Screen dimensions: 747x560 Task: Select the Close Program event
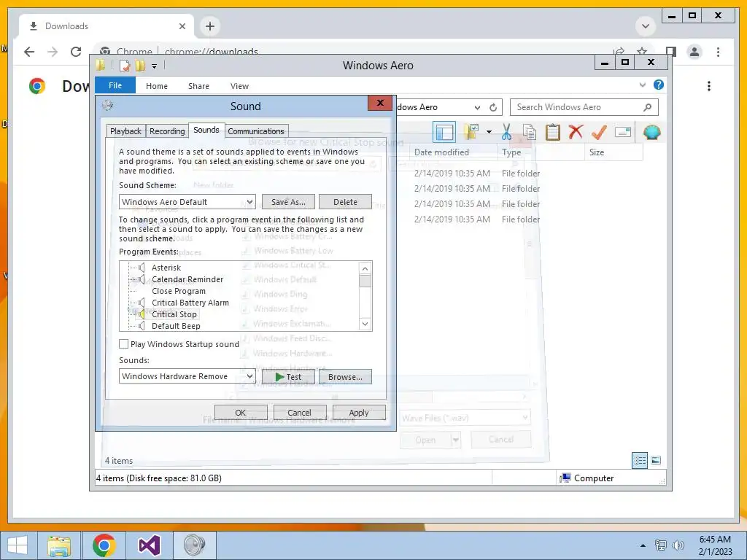click(x=179, y=291)
